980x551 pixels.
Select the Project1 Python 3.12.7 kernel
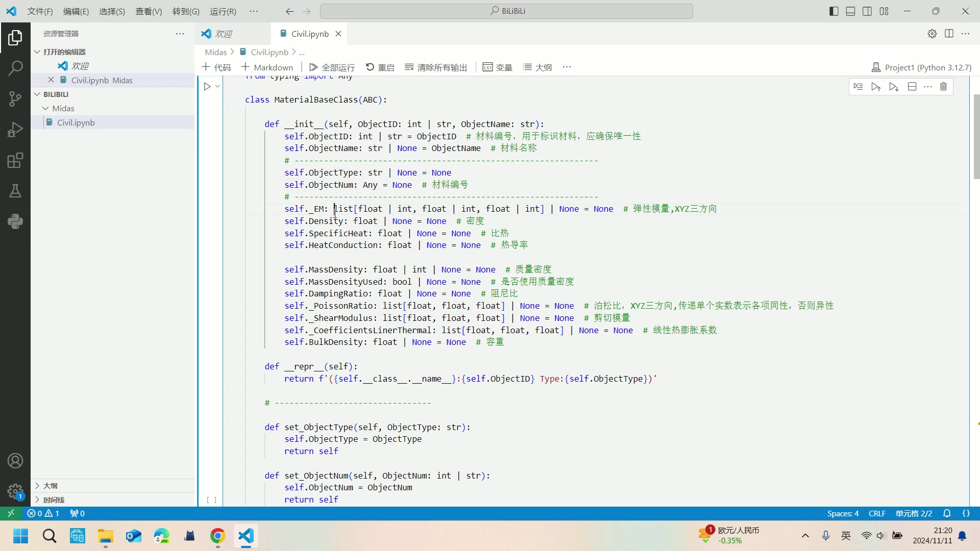[921, 67]
